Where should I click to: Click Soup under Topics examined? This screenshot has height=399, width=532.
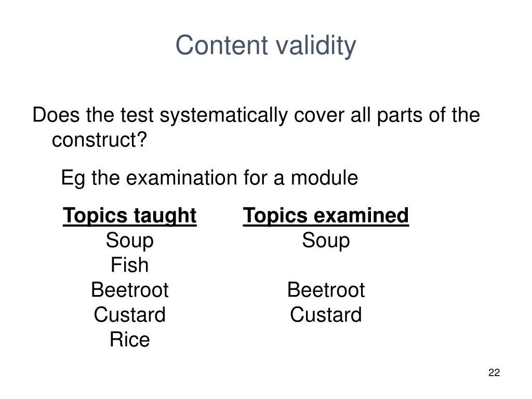pos(326,241)
